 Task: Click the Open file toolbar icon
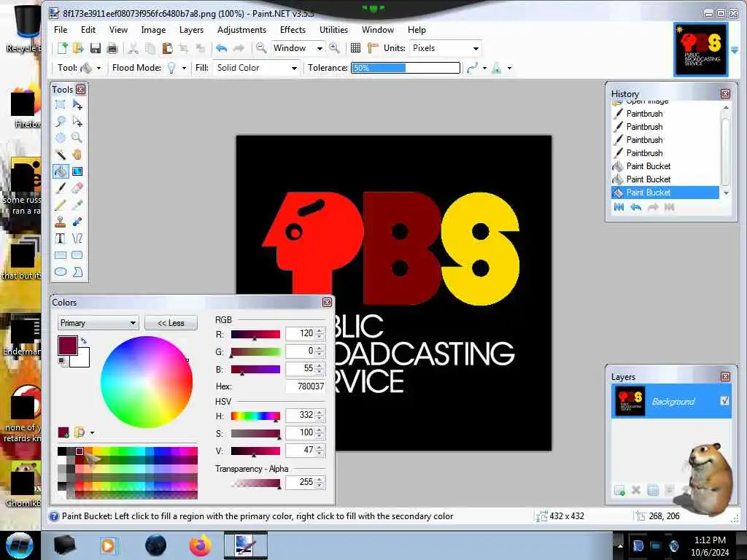78,48
